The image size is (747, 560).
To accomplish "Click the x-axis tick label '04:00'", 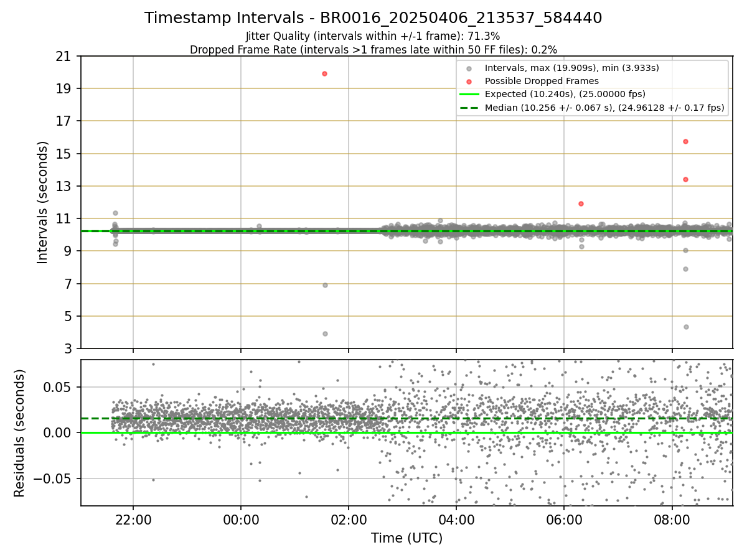I will [456, 520].
